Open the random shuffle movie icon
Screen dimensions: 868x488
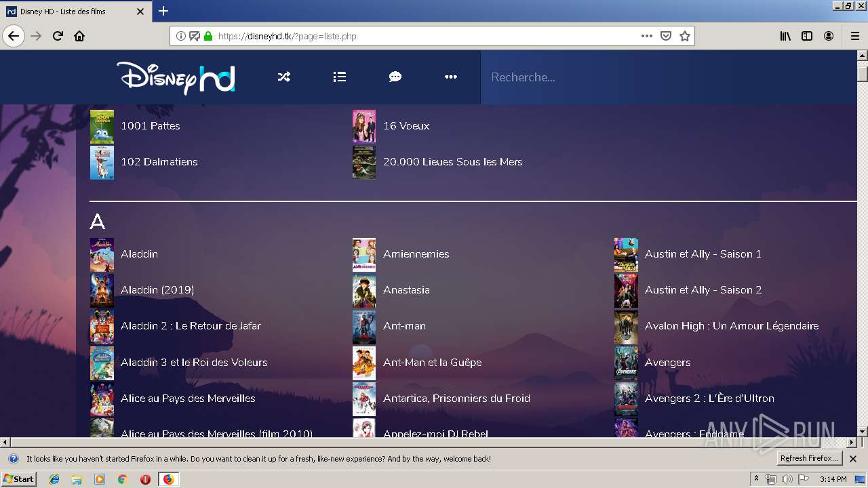284,77
